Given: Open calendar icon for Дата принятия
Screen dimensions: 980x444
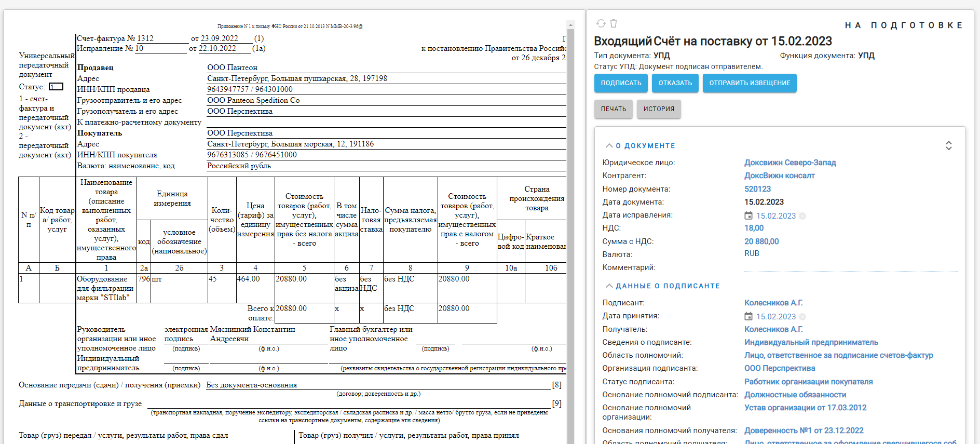Looking at the screenshot, I should click(748, 316).
